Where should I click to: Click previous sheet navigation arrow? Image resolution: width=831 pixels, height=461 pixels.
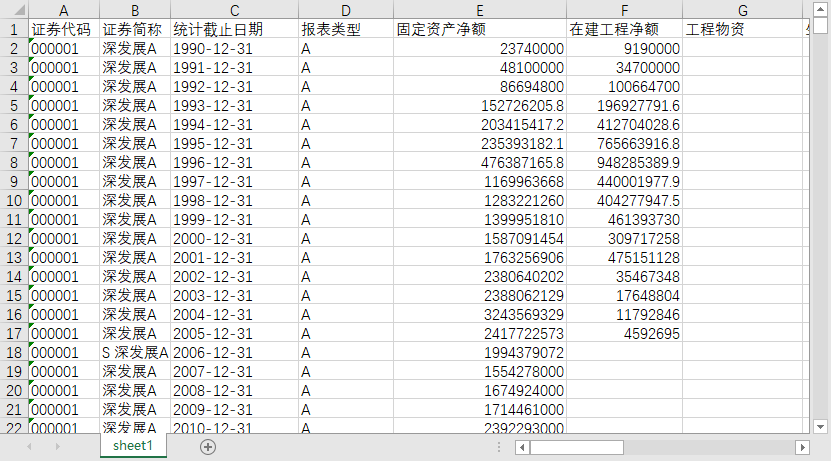coord(29,447)
